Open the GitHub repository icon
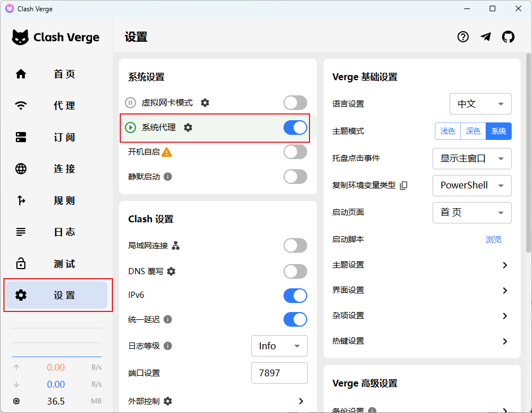Viewport: 532px width, 413px height. click(508, 37)
